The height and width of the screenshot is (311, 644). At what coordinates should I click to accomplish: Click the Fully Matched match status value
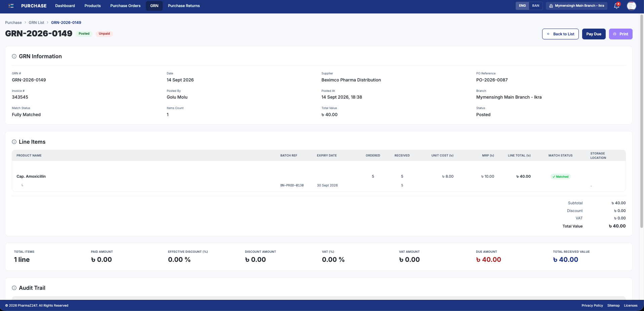(26, 114)
